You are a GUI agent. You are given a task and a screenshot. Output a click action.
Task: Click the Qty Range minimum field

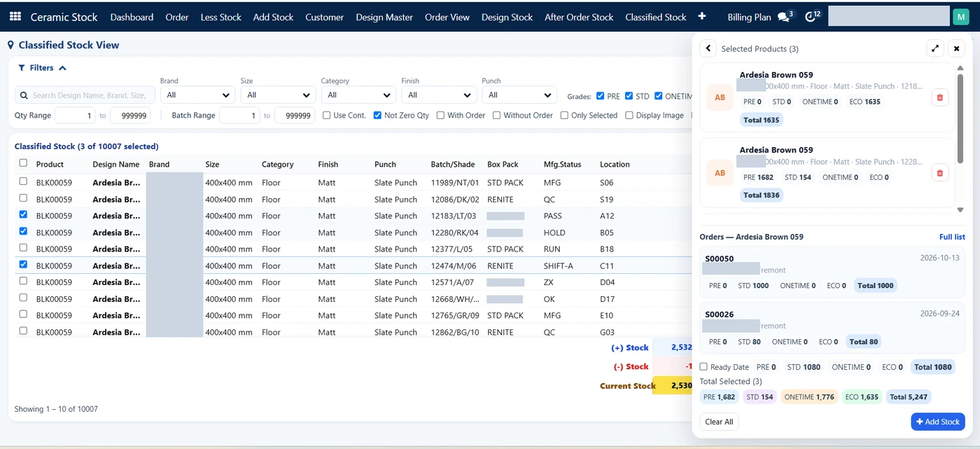click(x=75, y=116)
